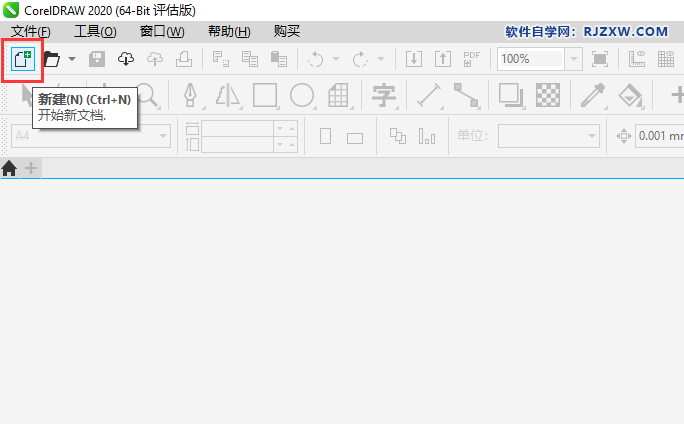
Task: Select the Interactive Fill bucket tool
Action: pyautogui.click(x=630, y=95)
